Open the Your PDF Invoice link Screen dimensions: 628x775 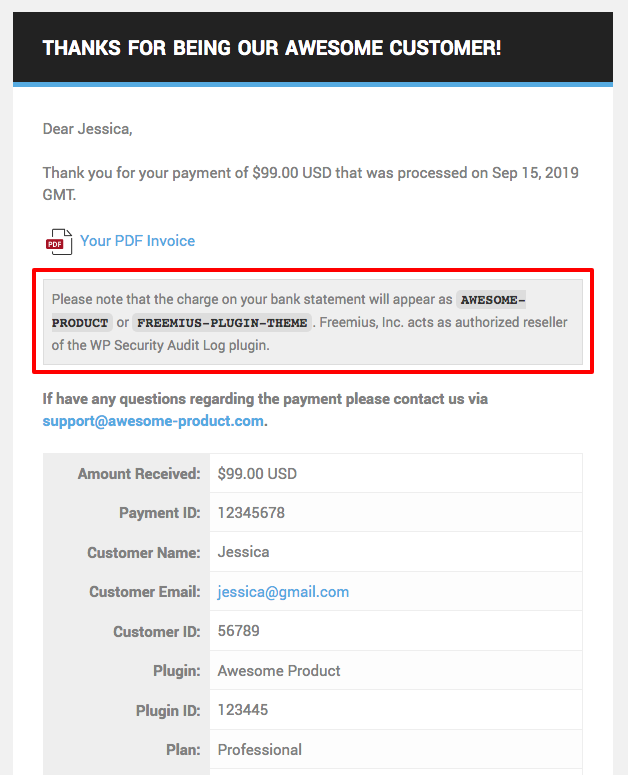click(x=137, y=241)
